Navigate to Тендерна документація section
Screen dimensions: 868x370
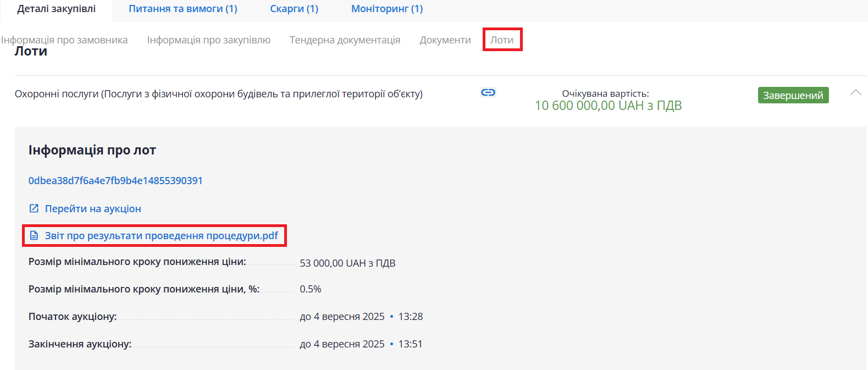(x=345, y=40)
